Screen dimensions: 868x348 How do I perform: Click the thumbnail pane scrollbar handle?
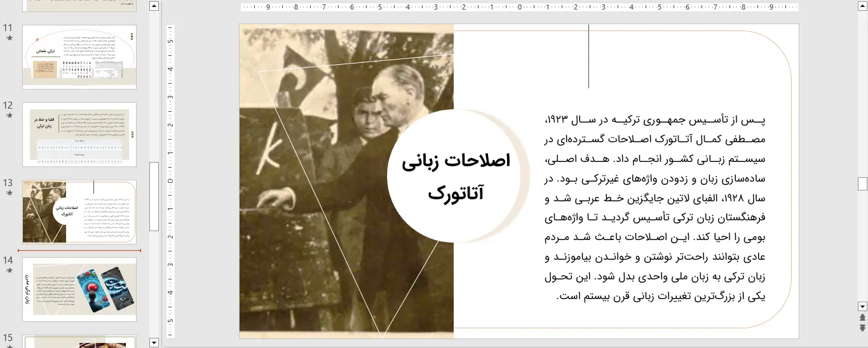154,196
